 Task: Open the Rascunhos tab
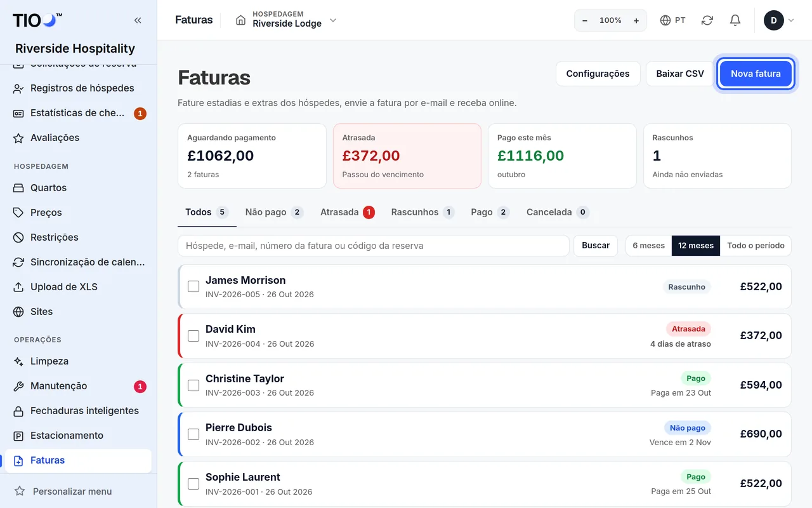coord(422,212)
